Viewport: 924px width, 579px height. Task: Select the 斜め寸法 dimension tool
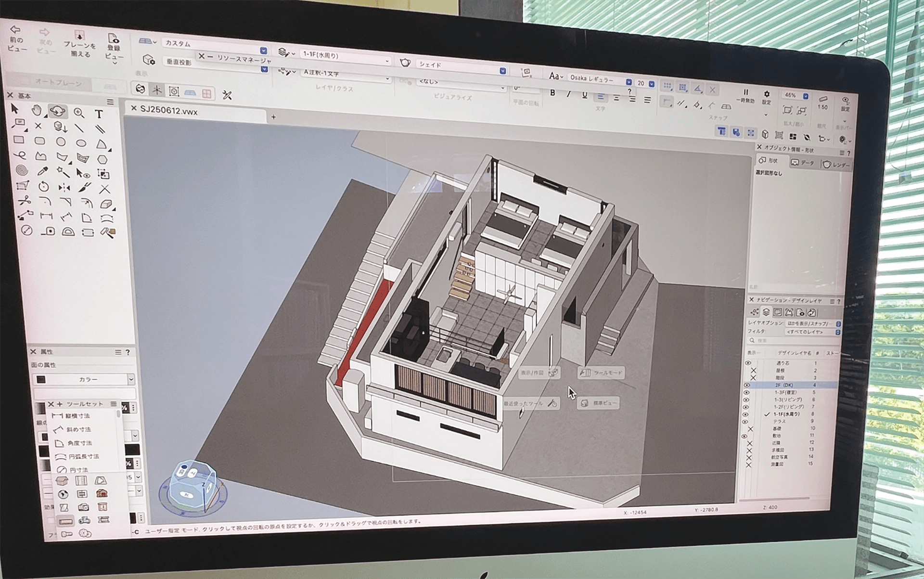[x=77, y=429]
